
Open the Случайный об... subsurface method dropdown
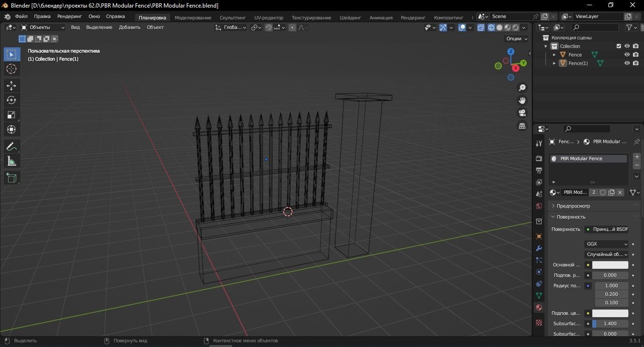(x=607, y=255)
